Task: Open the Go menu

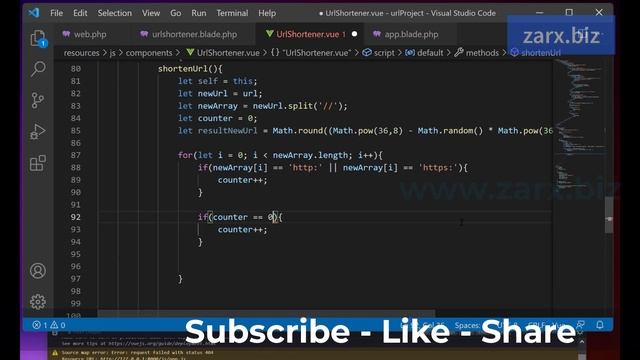Action: coord(176,13)
